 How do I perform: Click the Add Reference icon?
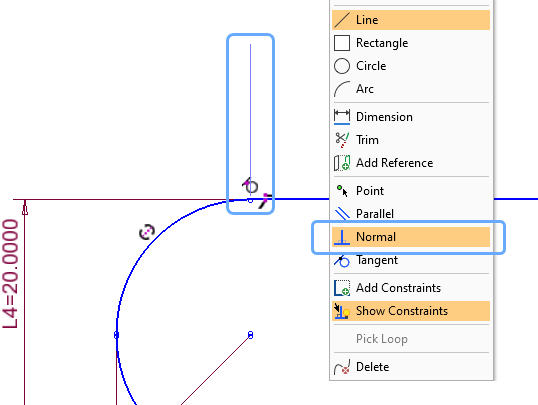[x=342, y=163]
